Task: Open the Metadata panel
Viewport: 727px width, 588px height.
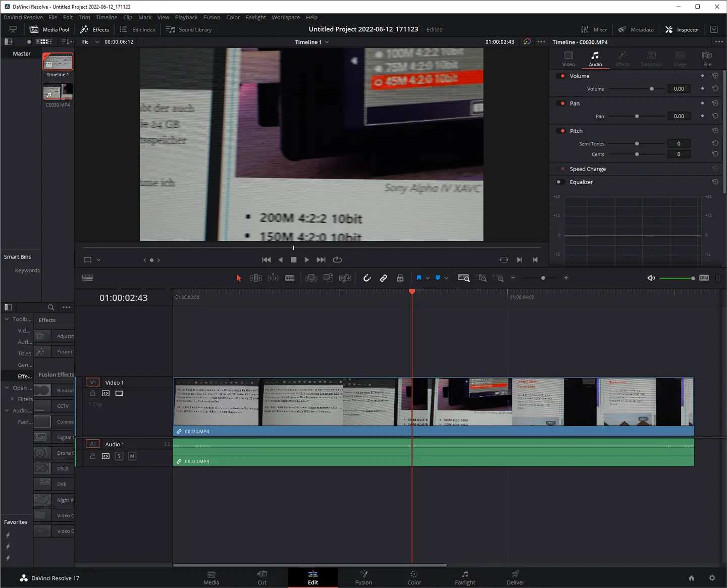Action: click(636, 30)
